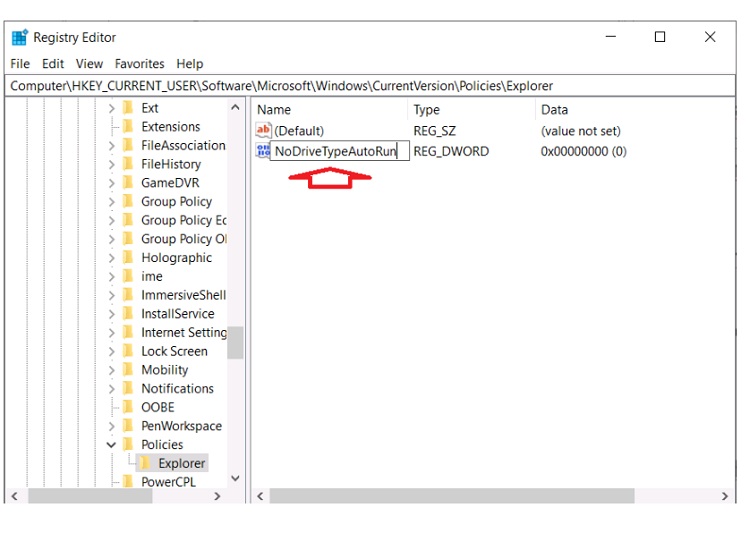Select the FileHistory folder icon

point(128,164)
